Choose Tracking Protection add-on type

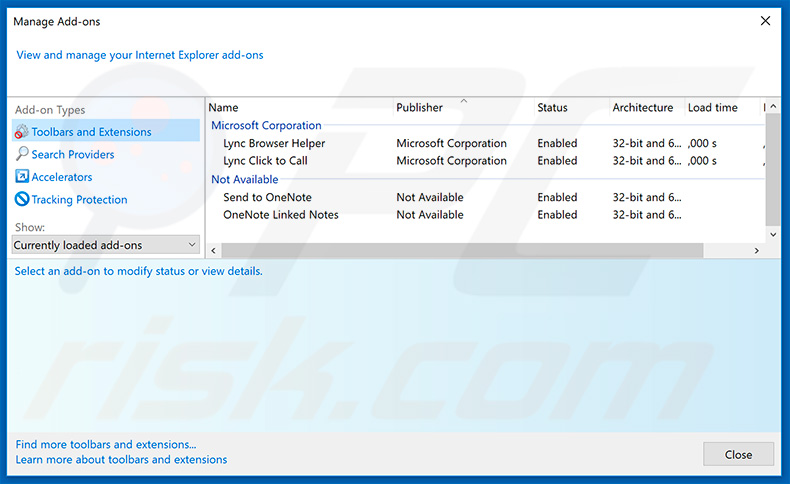(79, 199)
